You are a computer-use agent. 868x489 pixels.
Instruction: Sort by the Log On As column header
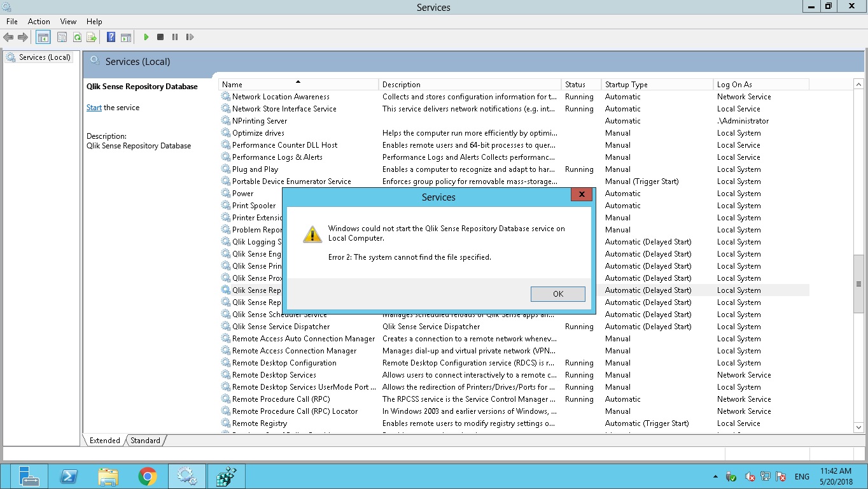[762, 85]
